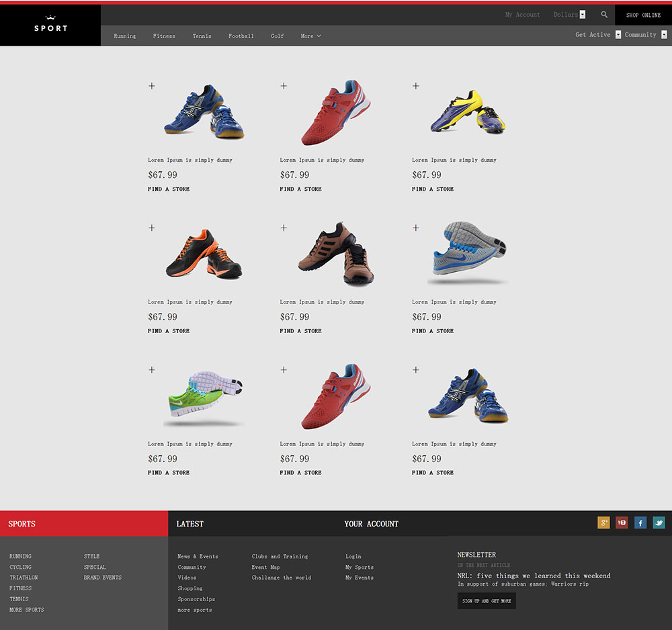Viewport: 672px width, 630px height.
Task: Expand the Community dropdown arrow
Action: click(664, 35)
